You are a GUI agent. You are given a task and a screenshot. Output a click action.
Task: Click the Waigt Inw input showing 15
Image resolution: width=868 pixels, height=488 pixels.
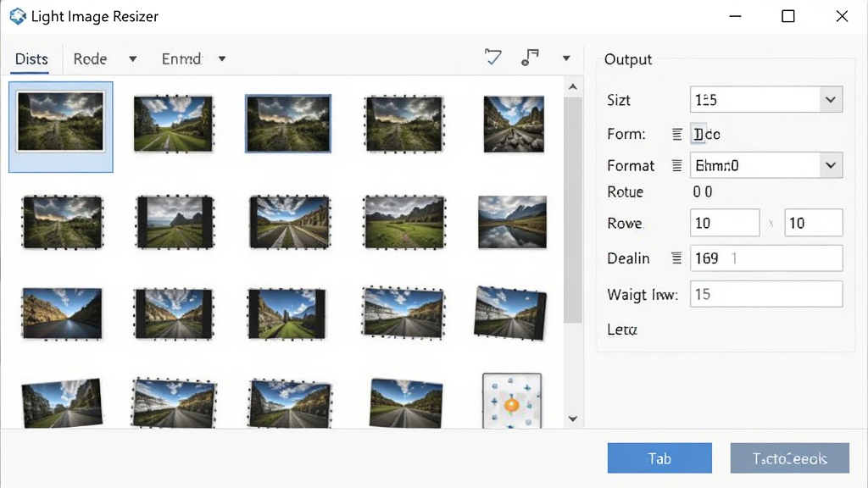[766, 294]
